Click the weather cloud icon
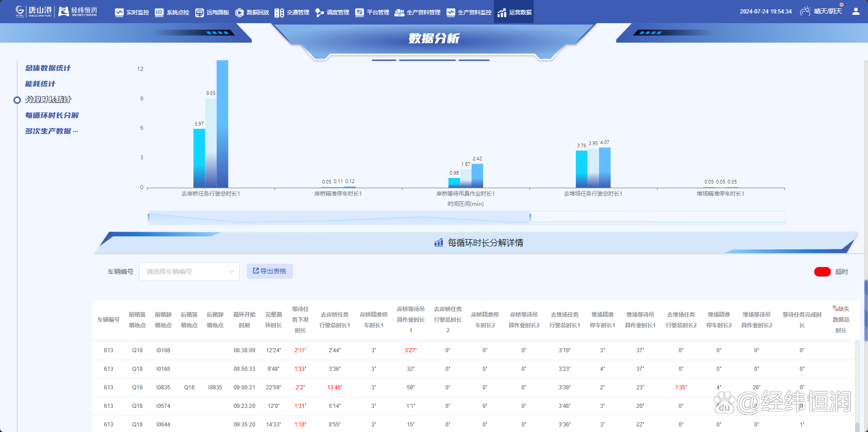The width and height of the screenshot is (868, 432). pos(805,11)
